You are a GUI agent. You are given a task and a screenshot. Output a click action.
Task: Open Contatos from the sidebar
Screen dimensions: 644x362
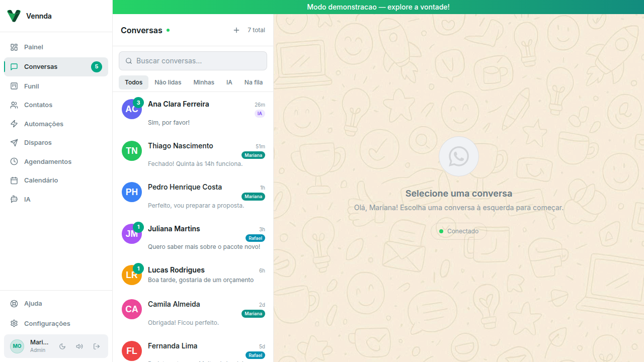(x=38, y=105)
